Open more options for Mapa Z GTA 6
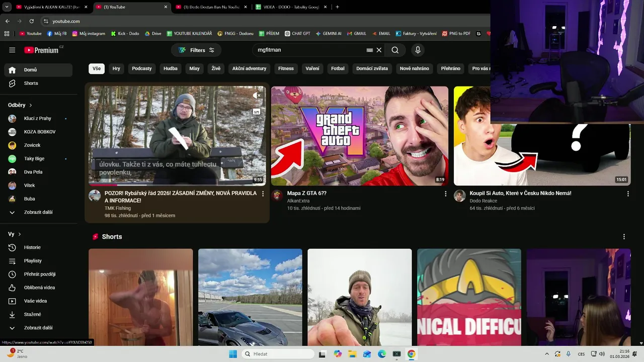 pos(445,194)
